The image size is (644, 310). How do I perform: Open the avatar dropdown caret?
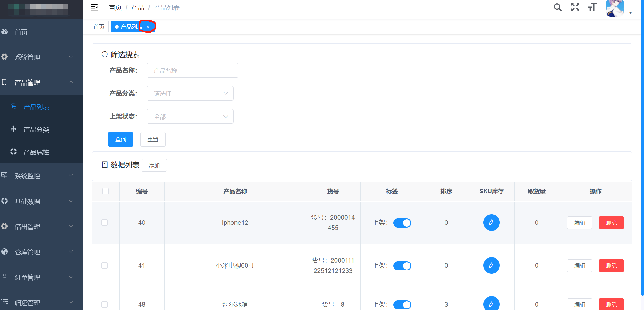pyautogui.click(x=630, y=13)
